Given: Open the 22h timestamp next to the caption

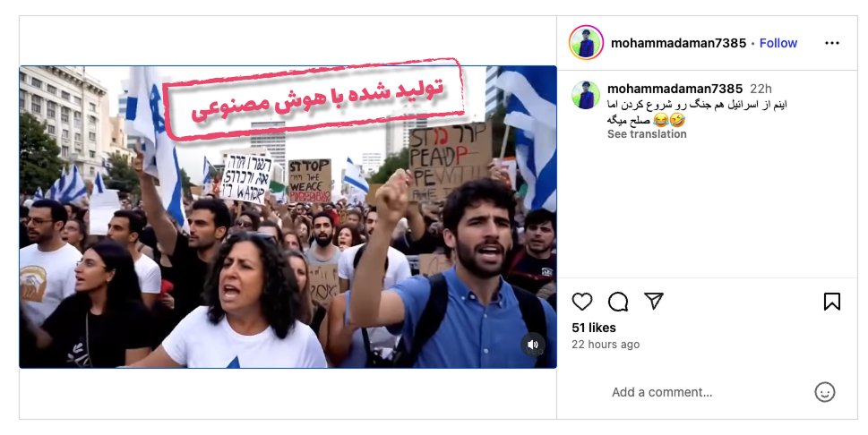Looking at the screenshot, I should pyautogui.click(x=761, y=89).
